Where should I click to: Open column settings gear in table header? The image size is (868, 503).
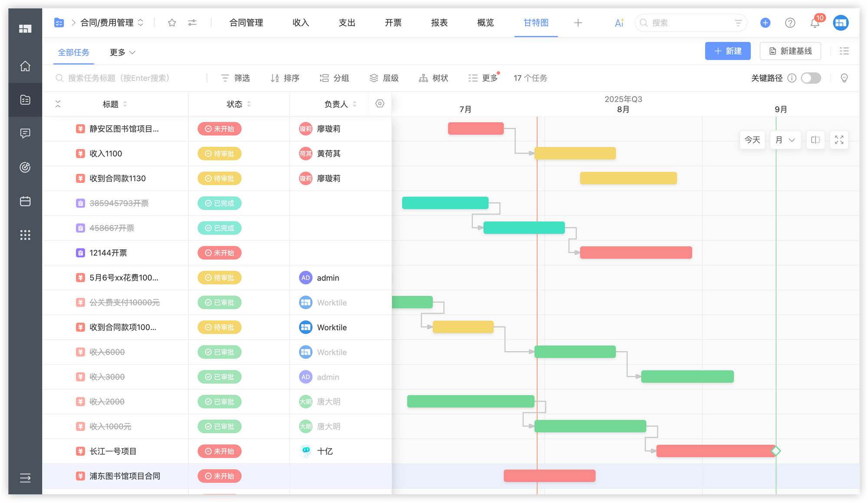tap(380, 103)
